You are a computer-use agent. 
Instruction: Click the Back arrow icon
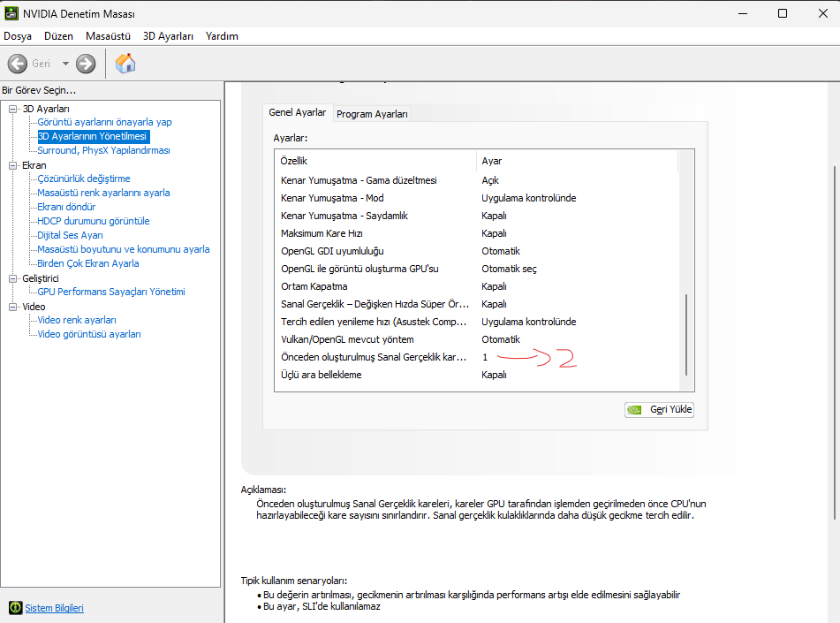point(17,64)
